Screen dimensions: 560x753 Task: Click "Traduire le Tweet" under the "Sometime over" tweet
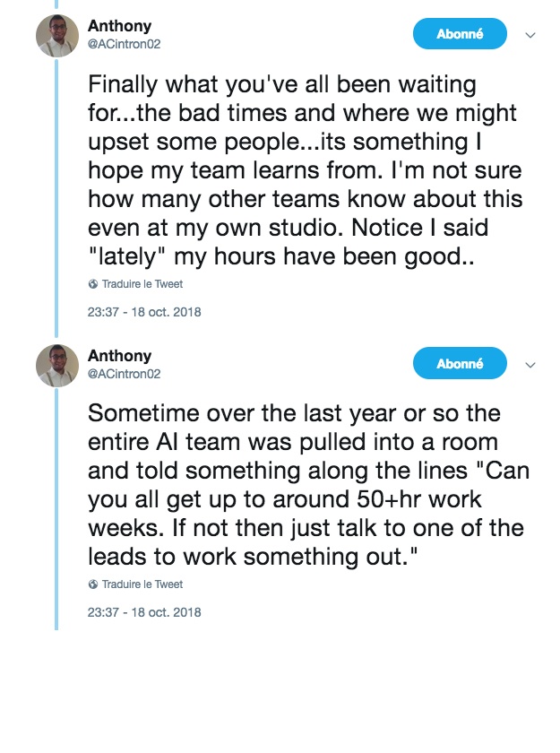pos(142,584)
